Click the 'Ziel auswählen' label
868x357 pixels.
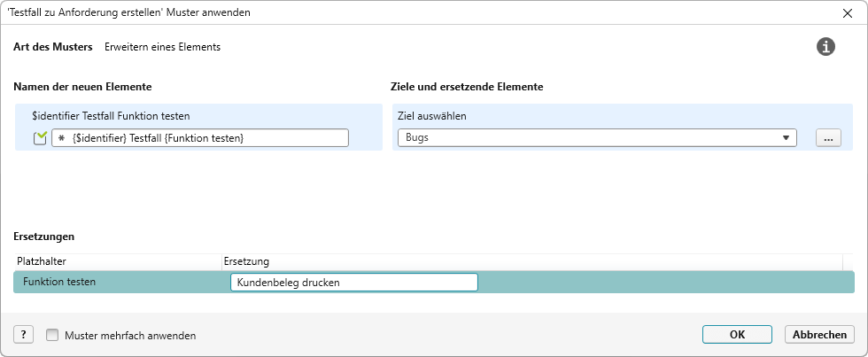pos(432,115)
